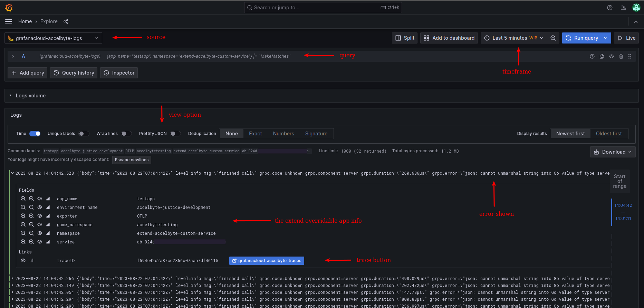The image size is (644, 308).
Task: Expand the Logs volume panel
Action: point(10,96)
